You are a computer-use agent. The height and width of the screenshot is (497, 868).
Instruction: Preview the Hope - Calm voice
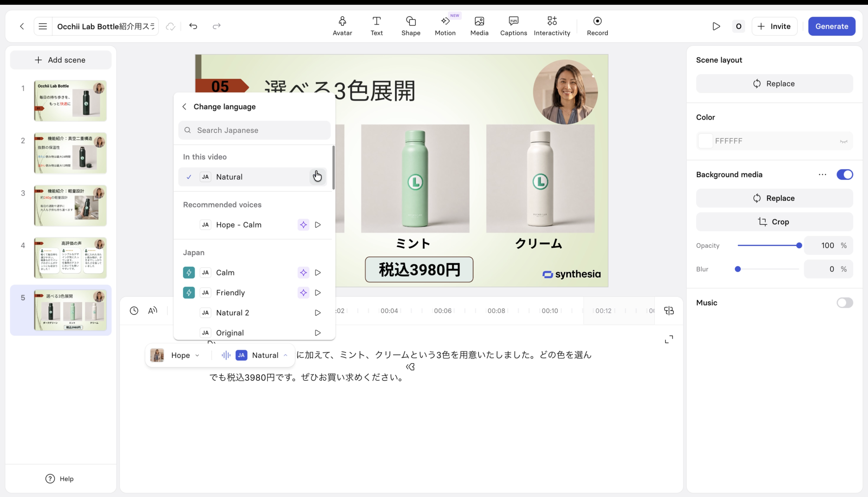(x=317, y=225)
